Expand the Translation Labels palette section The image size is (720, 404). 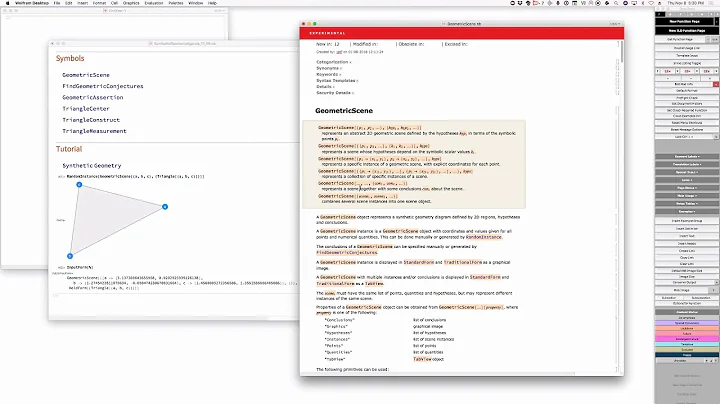tap(687, 164)
